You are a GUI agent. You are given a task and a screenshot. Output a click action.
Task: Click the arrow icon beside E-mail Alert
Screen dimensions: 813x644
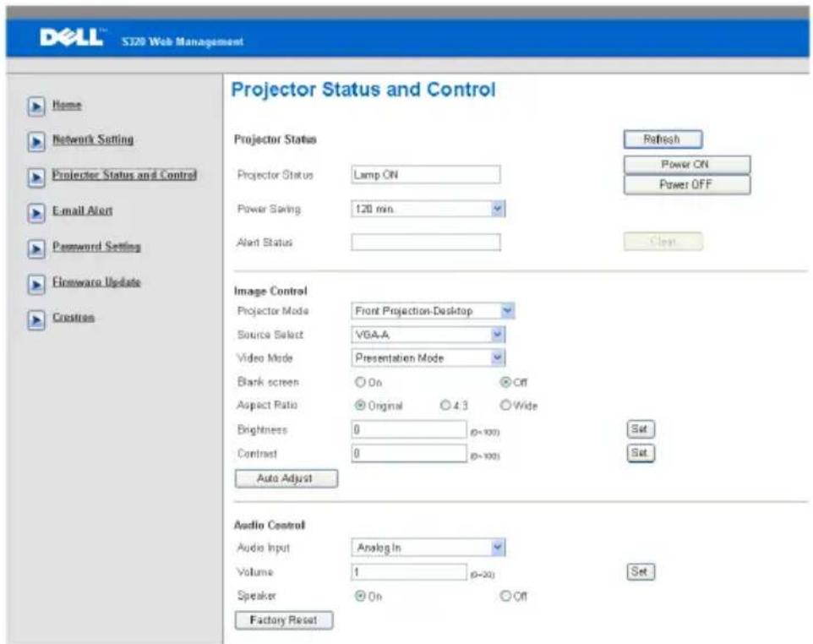[35, 213]
